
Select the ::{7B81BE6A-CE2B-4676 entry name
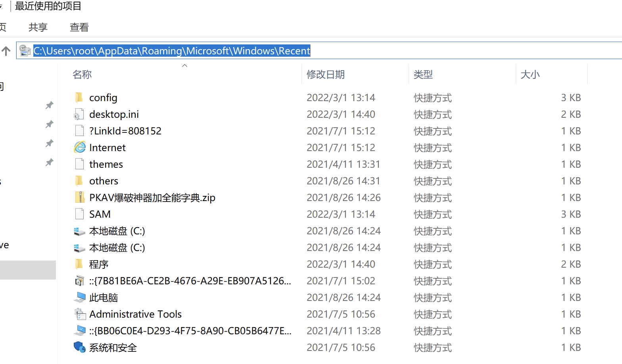[190, 281]
